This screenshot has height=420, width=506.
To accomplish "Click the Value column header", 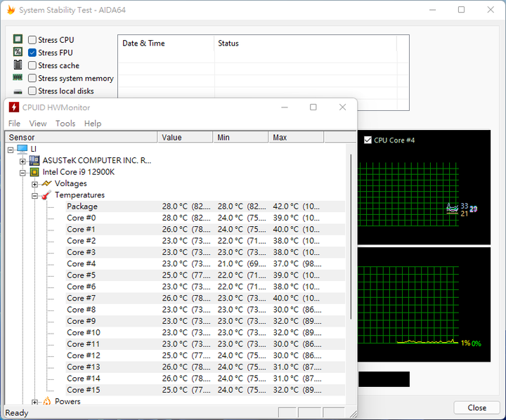I will (185, 137).
